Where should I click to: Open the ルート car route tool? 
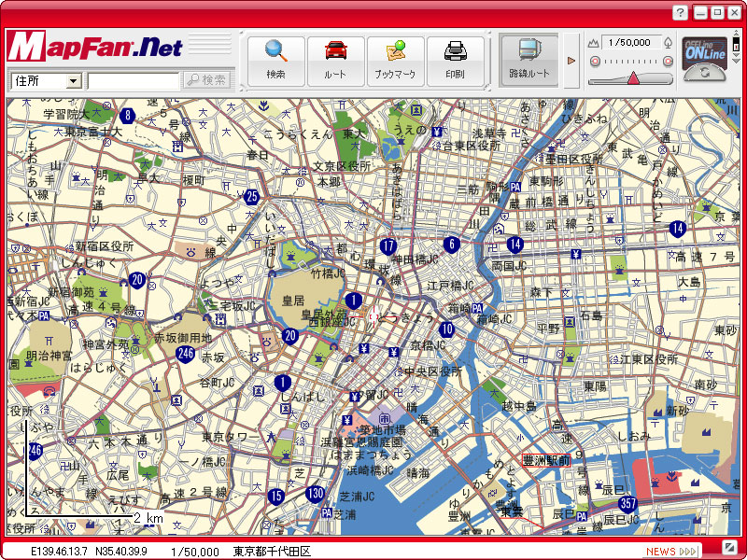click(335, 61)
